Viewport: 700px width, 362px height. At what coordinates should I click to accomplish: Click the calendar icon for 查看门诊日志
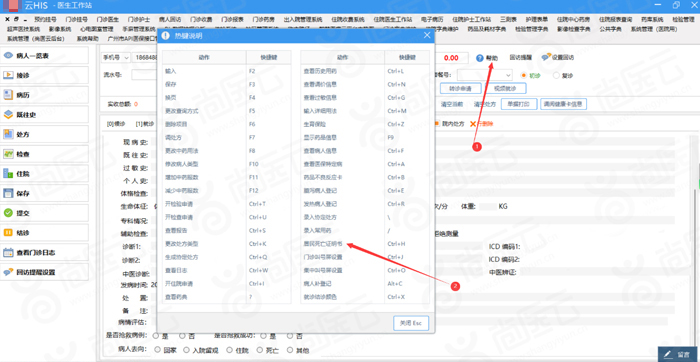[8, 252]
